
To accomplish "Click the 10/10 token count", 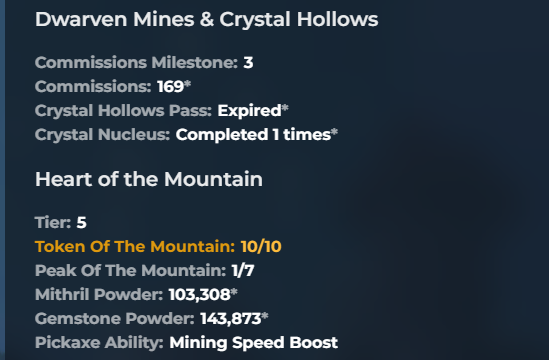I will pos(261,247).
